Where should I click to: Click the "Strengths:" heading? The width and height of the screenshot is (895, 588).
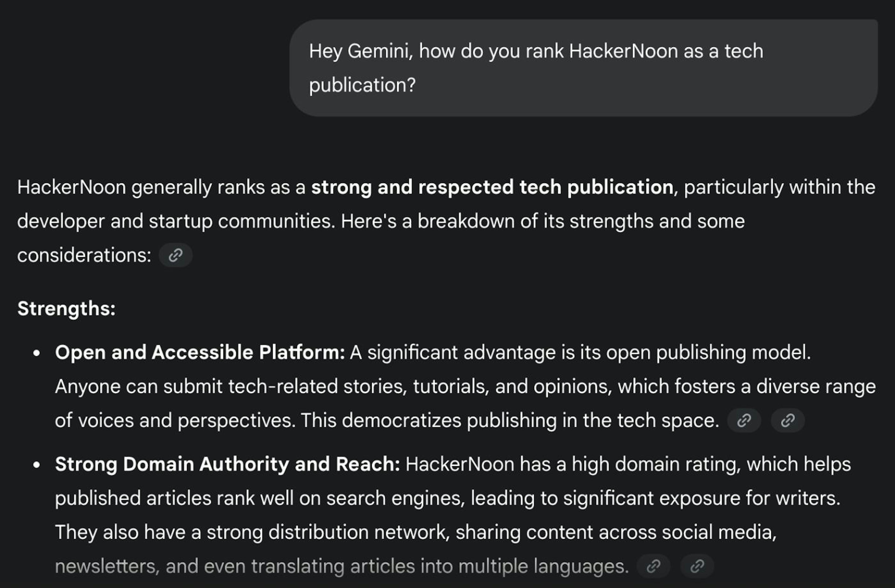(66, 309)
